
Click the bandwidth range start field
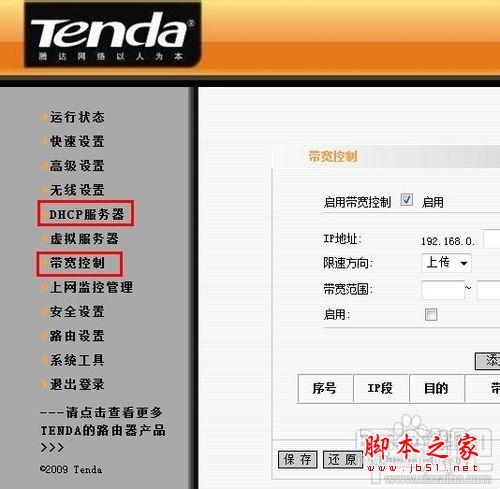point(443,290)
